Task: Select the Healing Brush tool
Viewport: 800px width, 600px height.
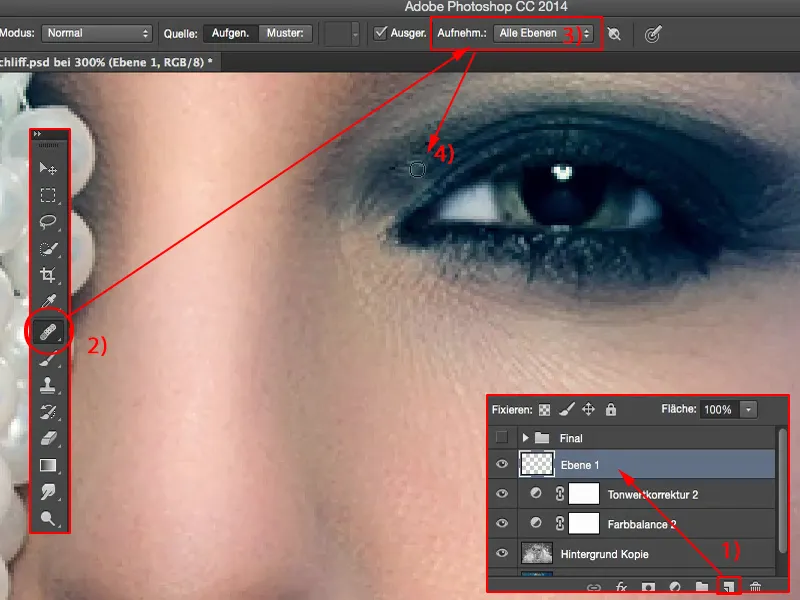Action: [x=48, y=332]
